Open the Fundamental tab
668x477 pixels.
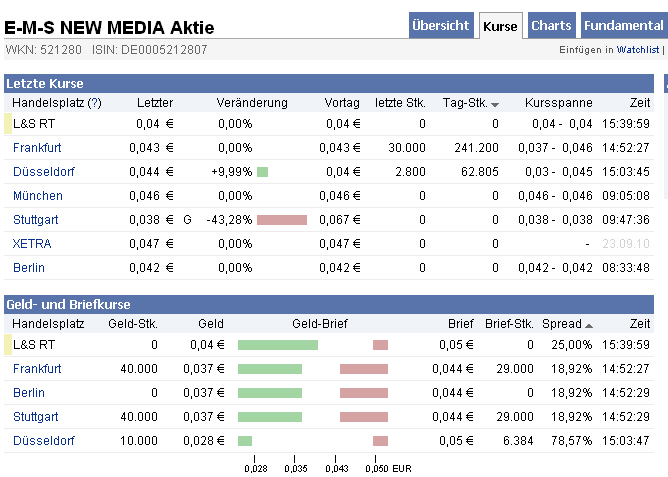pos(624,26)
